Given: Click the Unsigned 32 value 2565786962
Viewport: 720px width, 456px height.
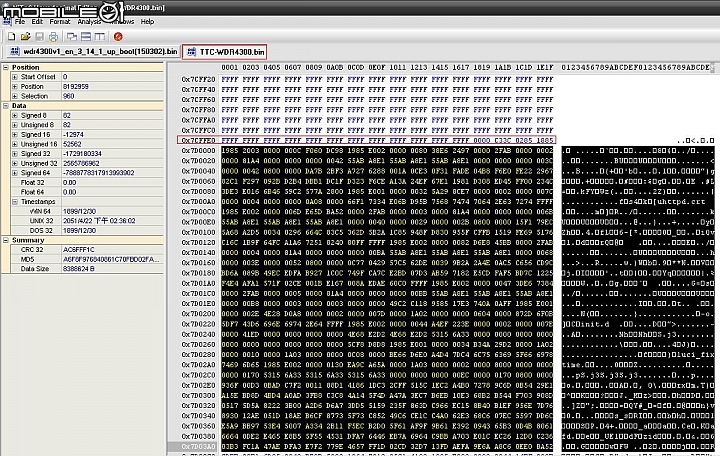Looking at the screenshot, I should (x=81, y=163).
